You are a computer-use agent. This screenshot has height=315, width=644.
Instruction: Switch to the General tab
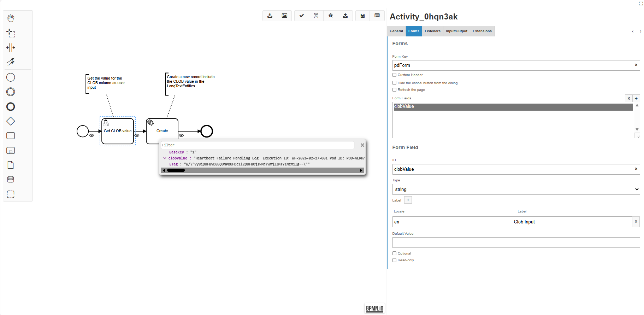pos(396,31)
